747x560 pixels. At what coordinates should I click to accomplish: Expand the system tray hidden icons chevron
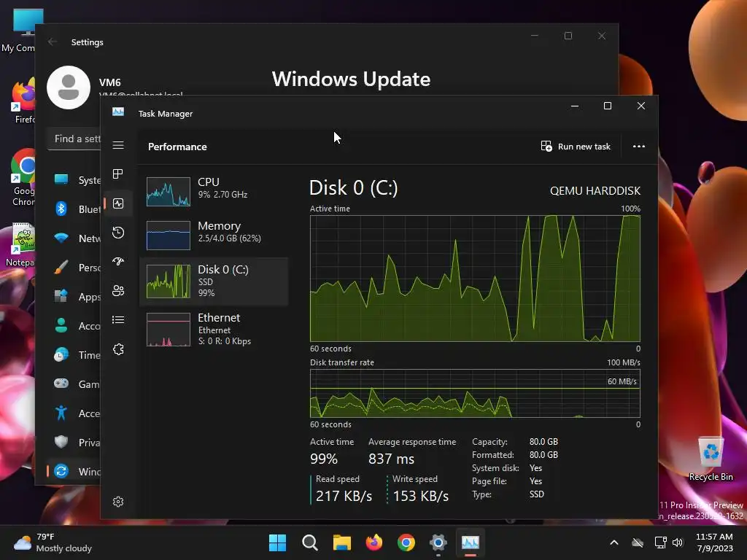click(x=614, y=542)
